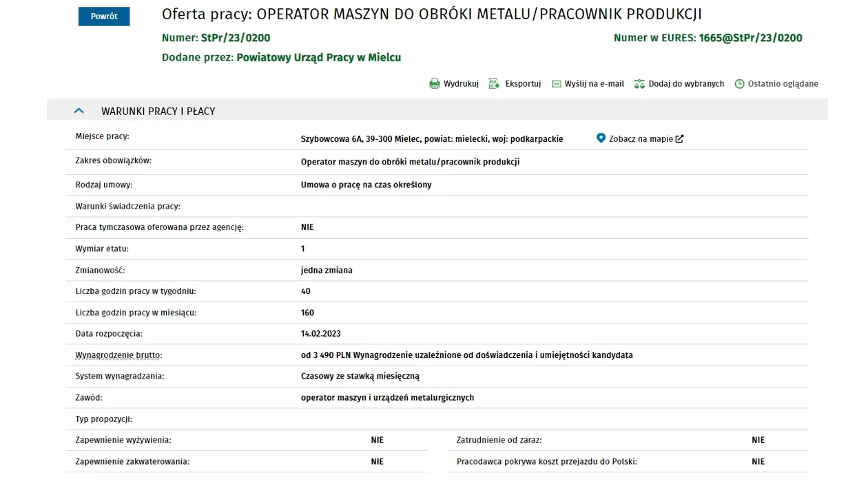Click the external link icon after Zobacz na mapie
This screenshot has width=868, height=495.
679,139
